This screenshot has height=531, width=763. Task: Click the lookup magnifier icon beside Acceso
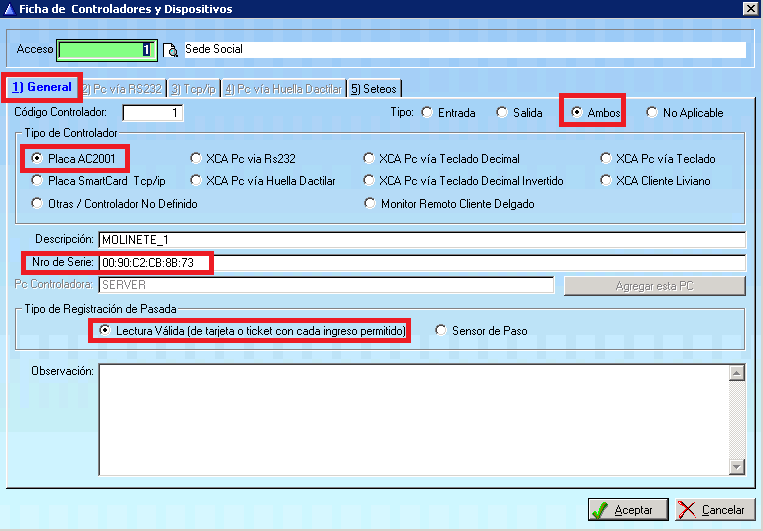pos(170,49)
